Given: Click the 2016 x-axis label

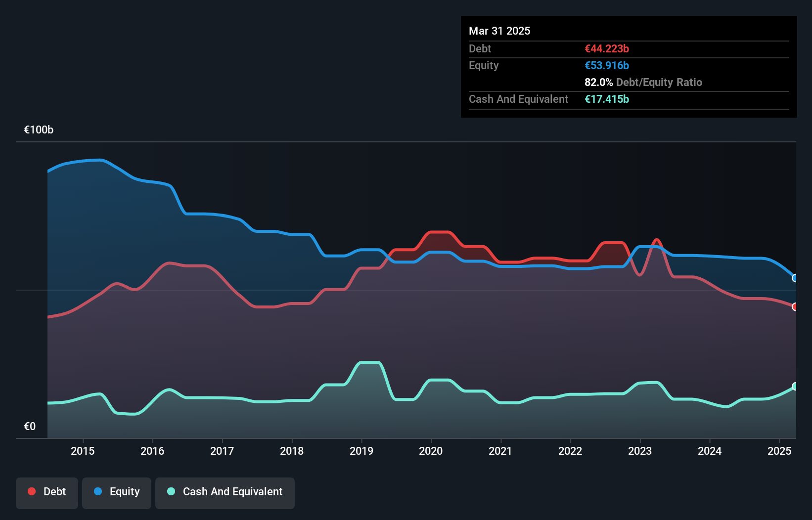Looking at the screenshot, I should pos(152,451).
